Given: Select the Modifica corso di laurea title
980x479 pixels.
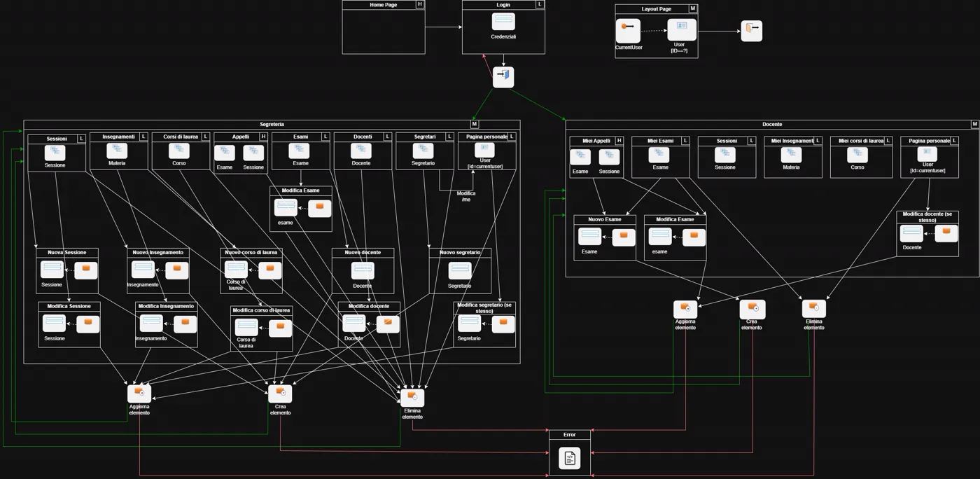Looking at the screenshot, I should pos(262,310).
